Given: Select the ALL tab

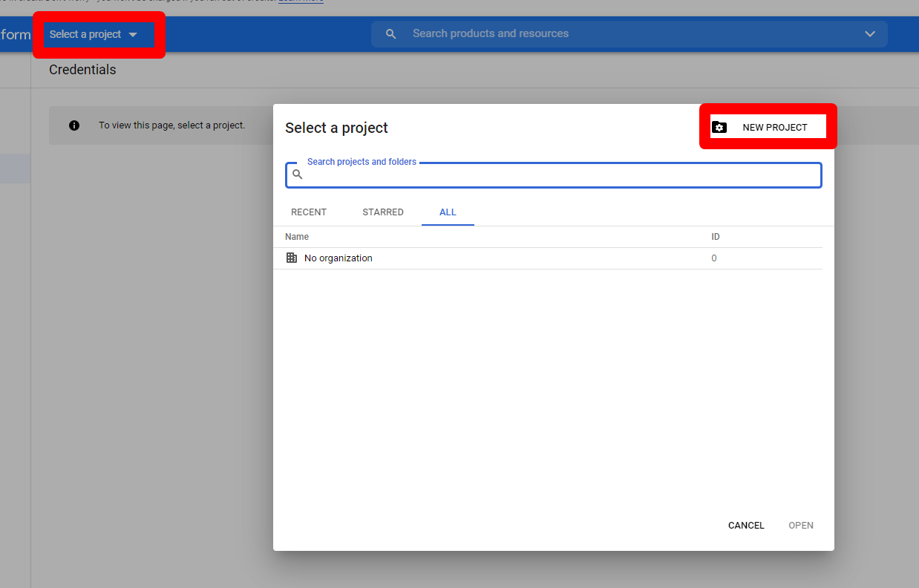Looking at the screenshot, I should click(x=448, y=212).
